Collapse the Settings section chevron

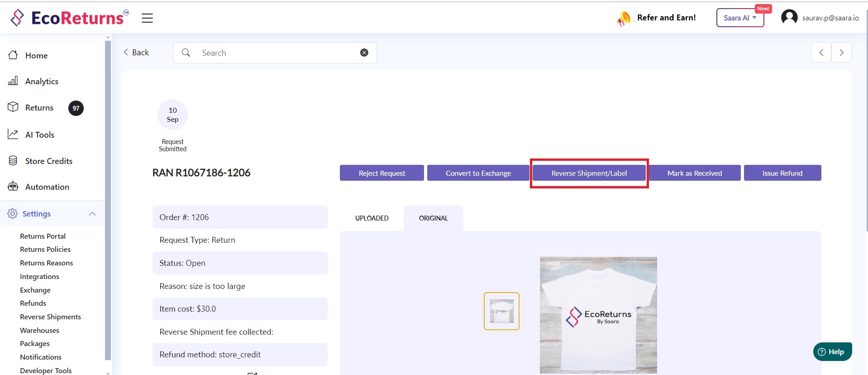pos(92,214)
